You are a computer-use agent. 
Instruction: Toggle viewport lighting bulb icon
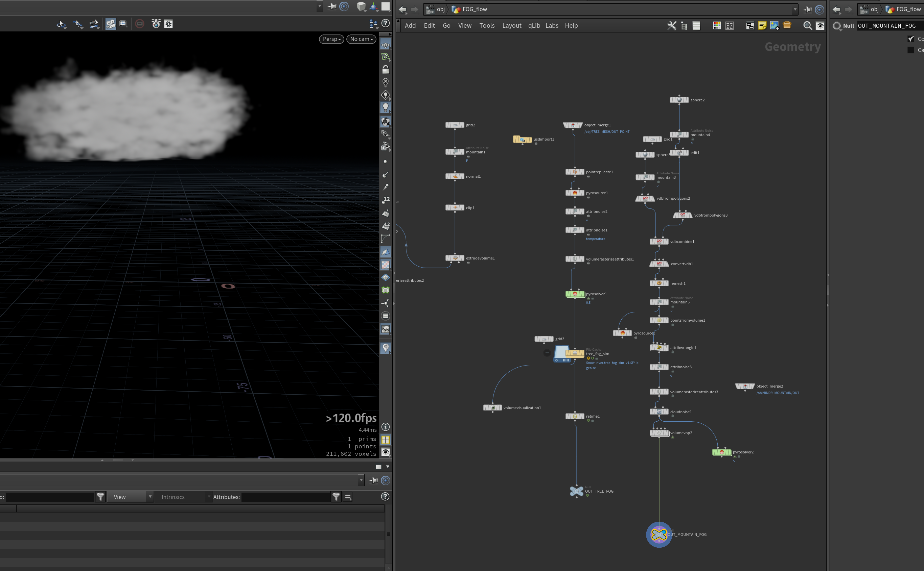click(x=385, y=107)
